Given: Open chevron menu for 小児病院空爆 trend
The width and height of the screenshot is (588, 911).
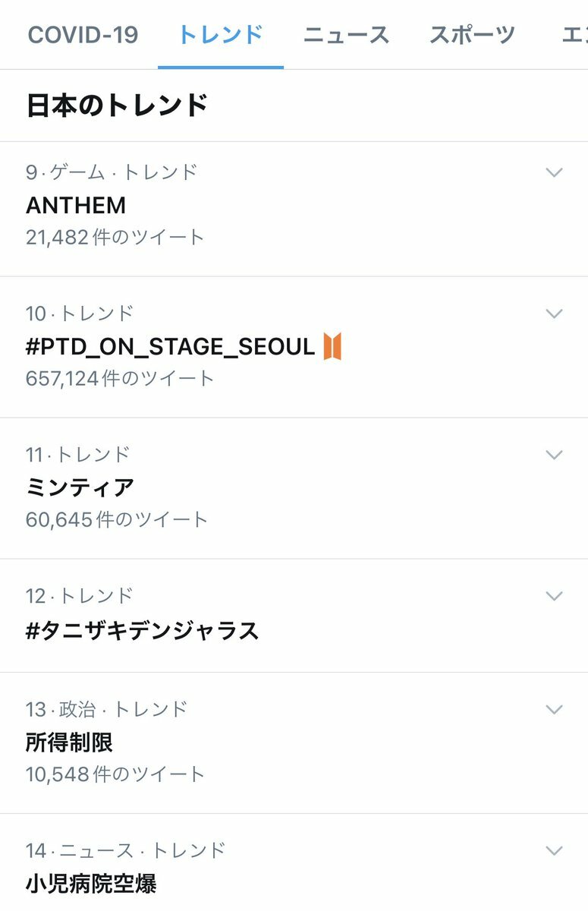Looking at the screenshot, I should (555, 850).
